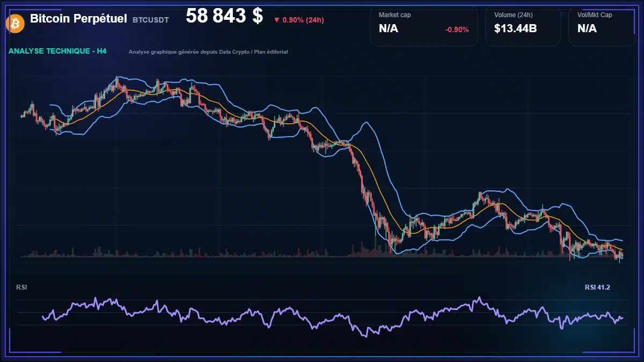
Task: Click the RSI 41.2 reading
Action: pos(597,287)
